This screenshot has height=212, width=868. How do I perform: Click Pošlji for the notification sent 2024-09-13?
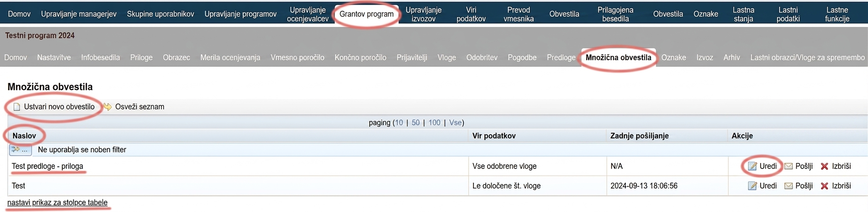[804, 186]
